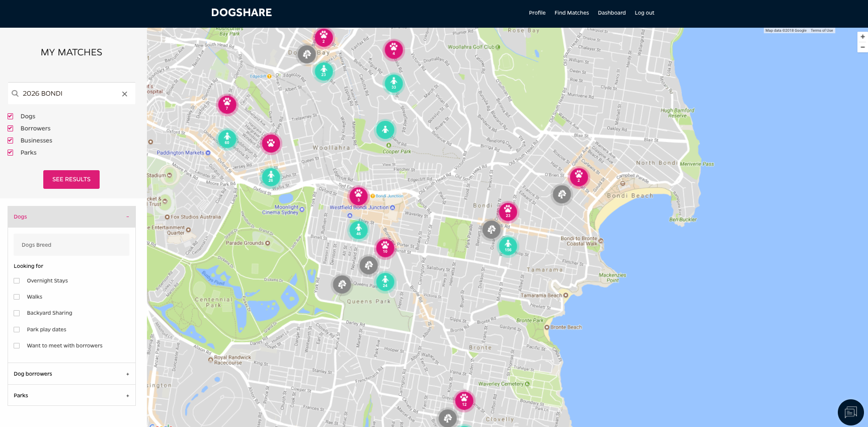The width and height of the screenshot is (868, 427).
Task: Click the pink dog marker numbered 10
Action: (385, 248)
